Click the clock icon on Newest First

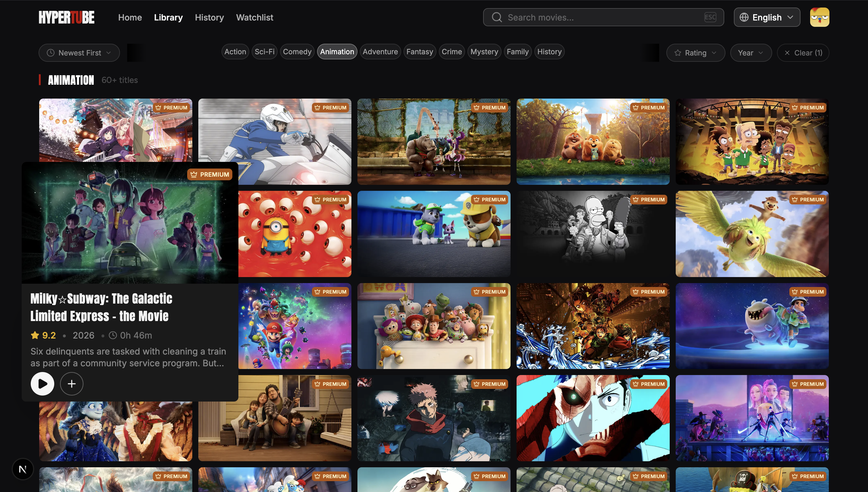50,53
